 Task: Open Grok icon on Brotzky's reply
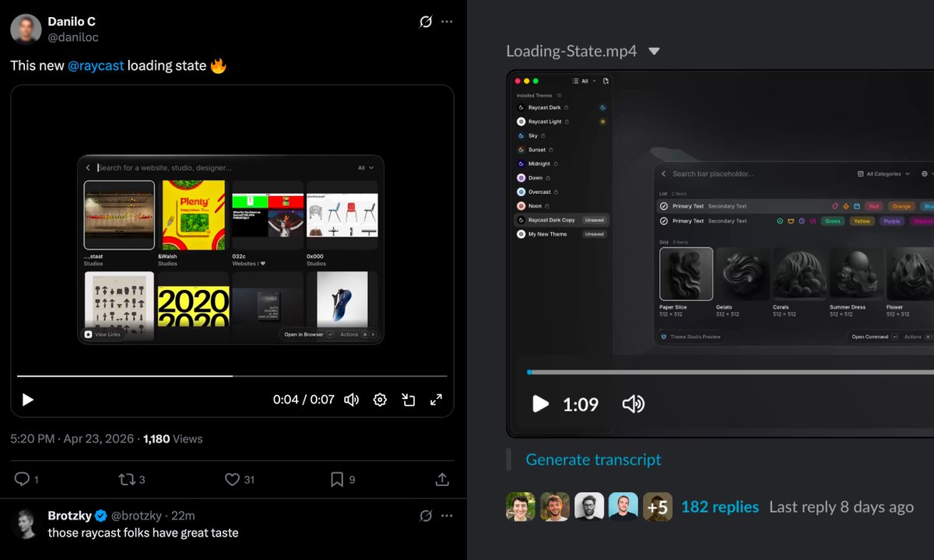pos(426,516)
